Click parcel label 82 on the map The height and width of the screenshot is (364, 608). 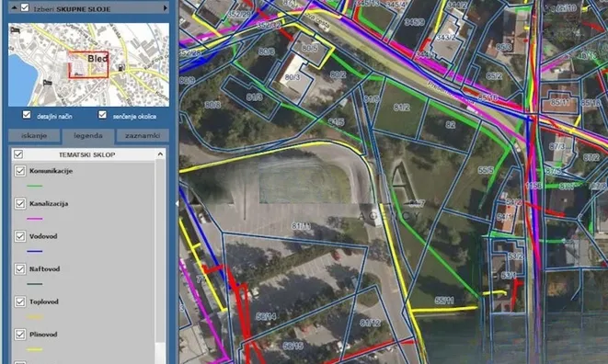pyautogui.click(x=450, y=125)
